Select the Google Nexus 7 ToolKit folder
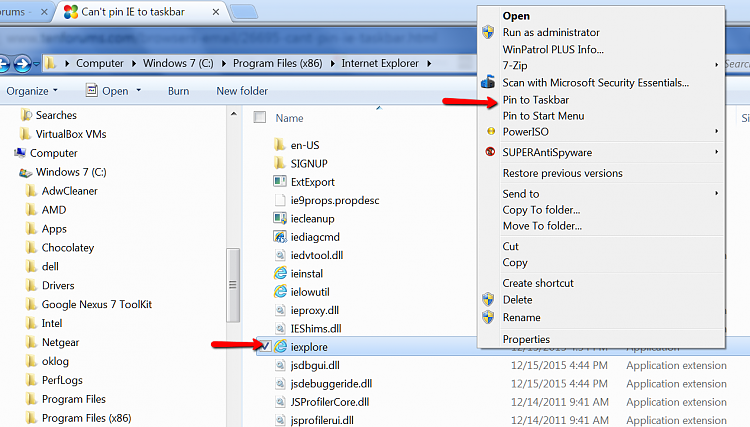 (97, 304)
